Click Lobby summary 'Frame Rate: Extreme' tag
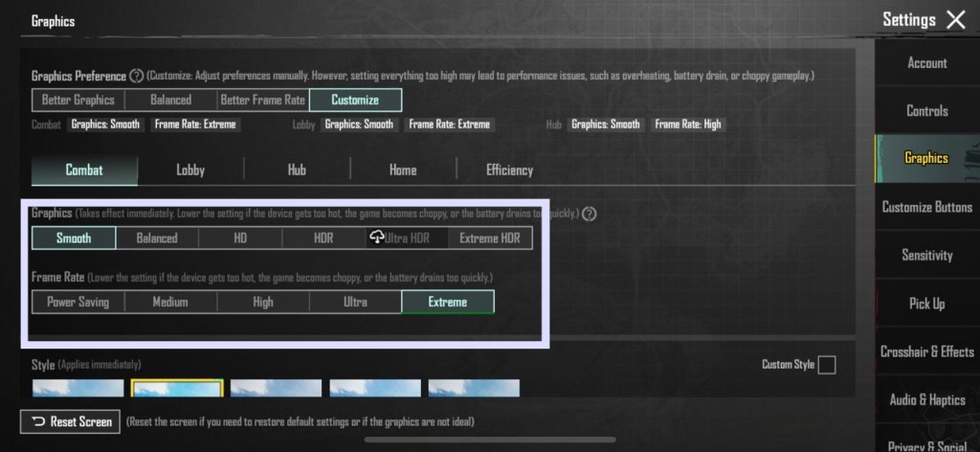 pos(450,124)
